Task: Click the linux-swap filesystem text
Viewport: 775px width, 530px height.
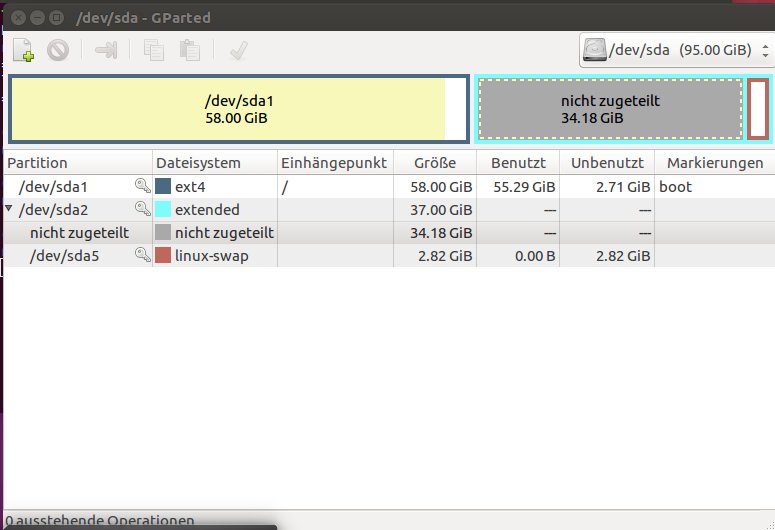Action: point(212,256)
